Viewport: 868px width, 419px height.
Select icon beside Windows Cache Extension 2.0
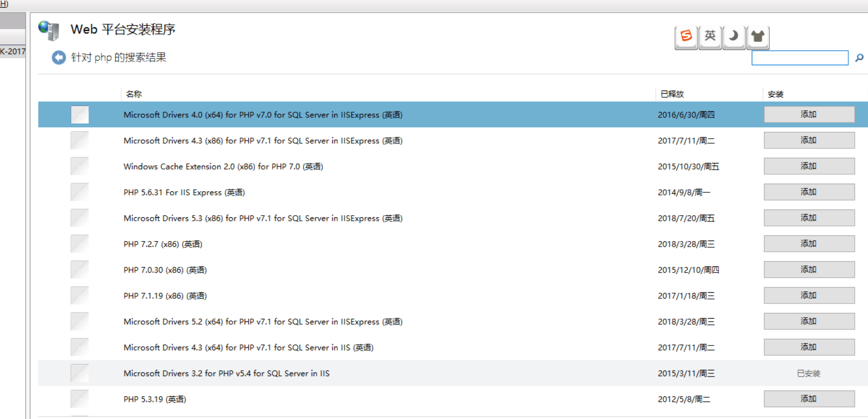click(80, 166)
